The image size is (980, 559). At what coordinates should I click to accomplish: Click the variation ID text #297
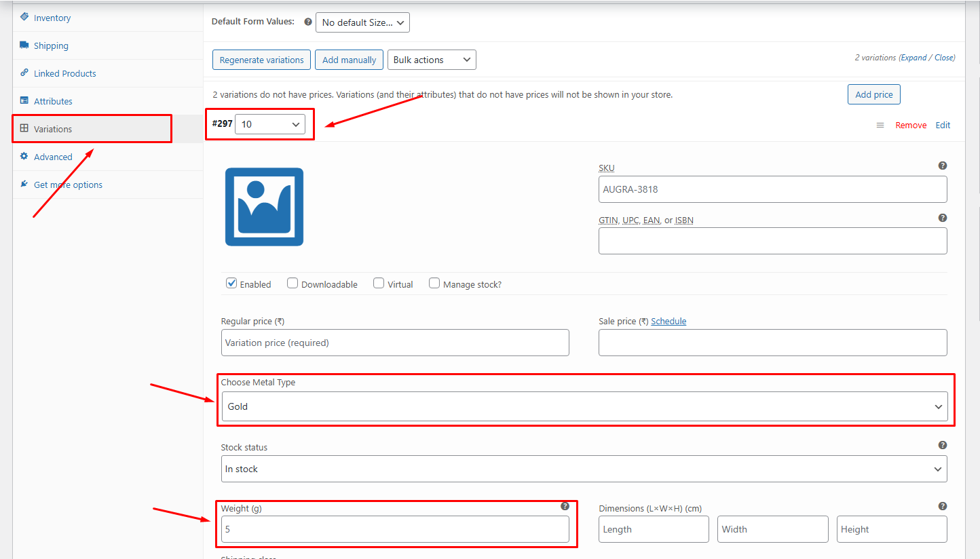[x=222, y=123]
